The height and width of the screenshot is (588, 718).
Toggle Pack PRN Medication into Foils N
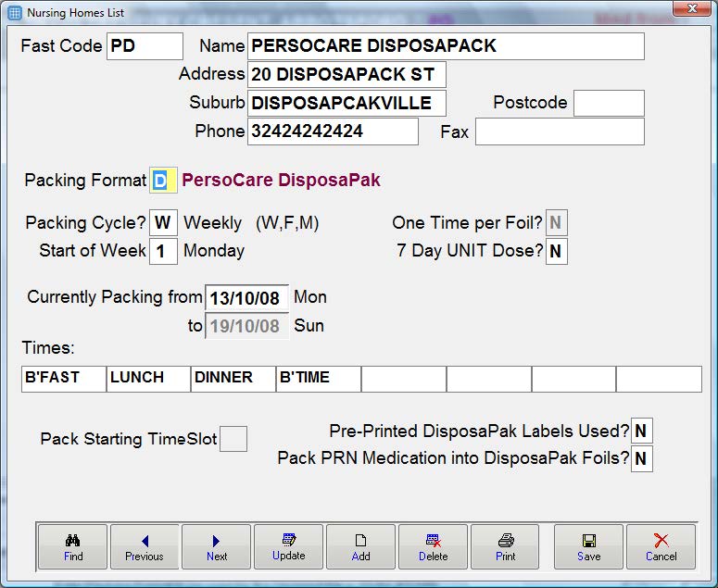click(x=641, y=458)
